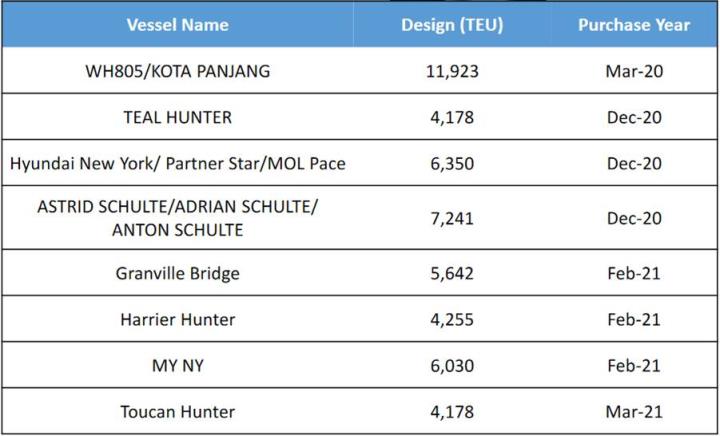Select the WH805/KOTA PANJANG cell
This screenshot has width=720, height=436.
coord(177,71)
